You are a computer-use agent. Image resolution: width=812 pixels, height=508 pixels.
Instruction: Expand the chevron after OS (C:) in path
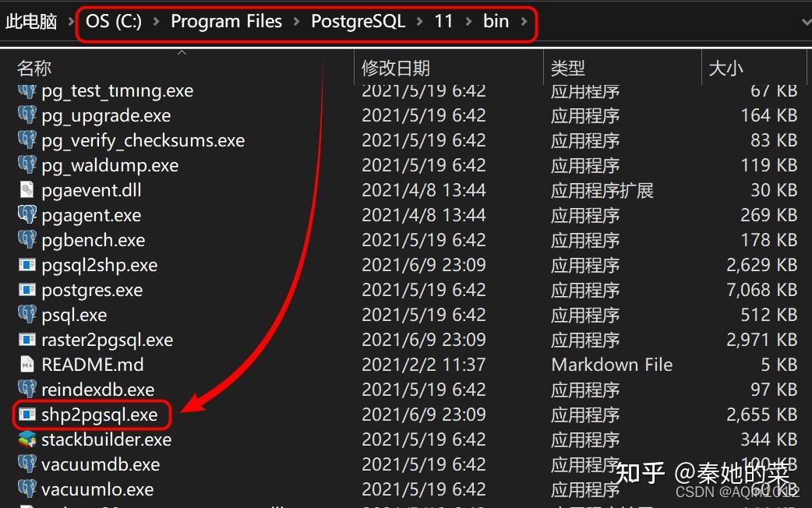[156, 22]
